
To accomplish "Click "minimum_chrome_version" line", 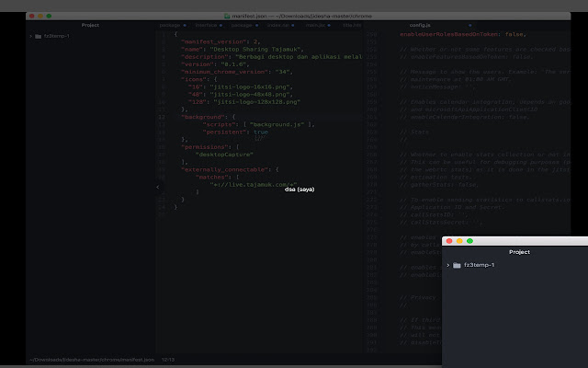I will point(237,72).
